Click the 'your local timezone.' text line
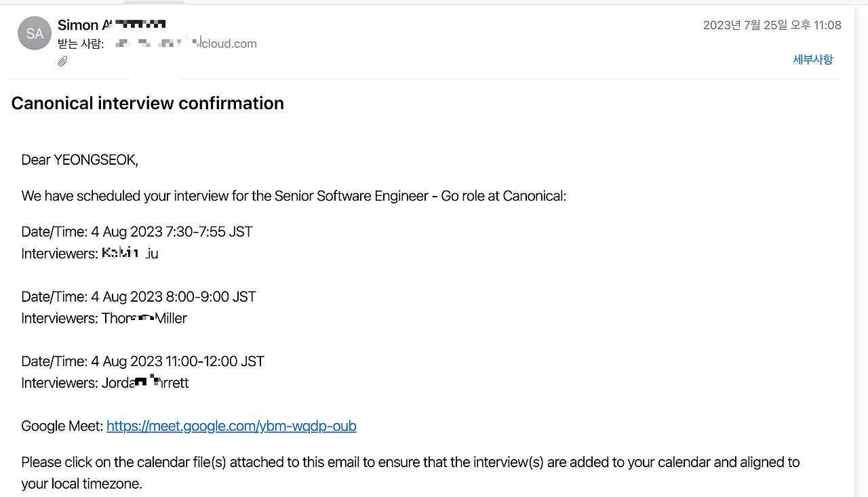868x497 pixels. (81, 484)
